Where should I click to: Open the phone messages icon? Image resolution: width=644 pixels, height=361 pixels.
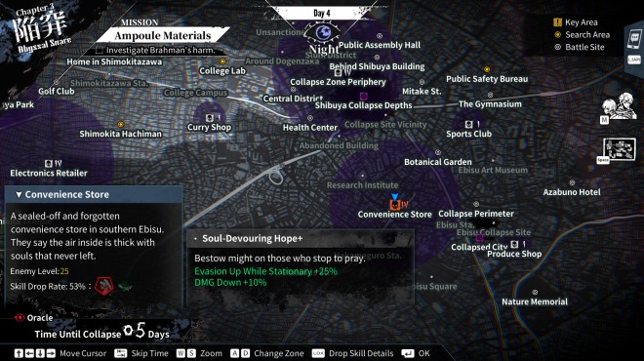pos(634,39)
